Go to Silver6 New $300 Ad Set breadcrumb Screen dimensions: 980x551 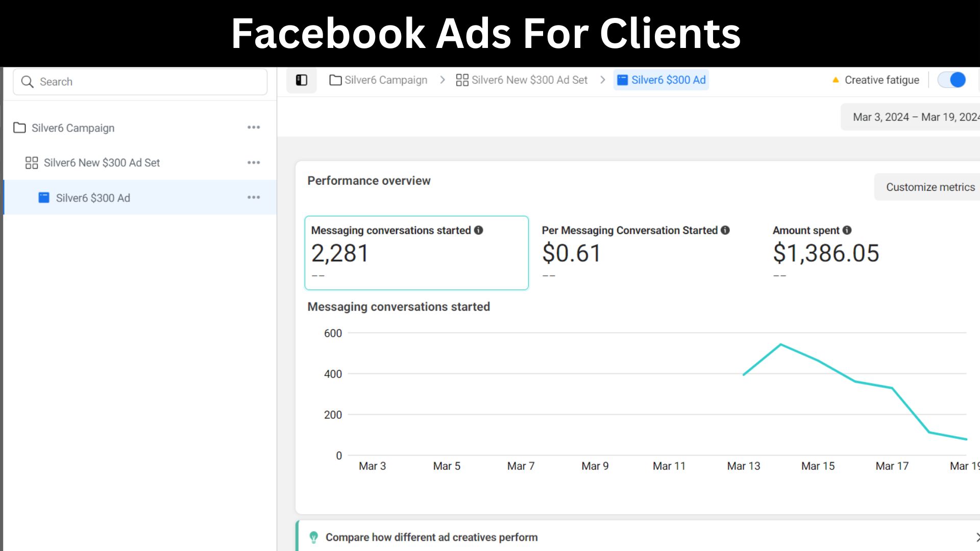[x=529, y=80]
